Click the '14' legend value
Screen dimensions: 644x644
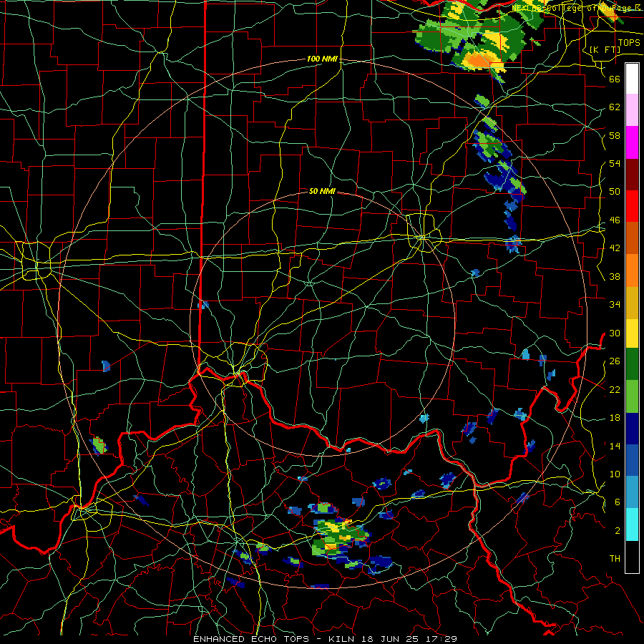tap(615, 446)
